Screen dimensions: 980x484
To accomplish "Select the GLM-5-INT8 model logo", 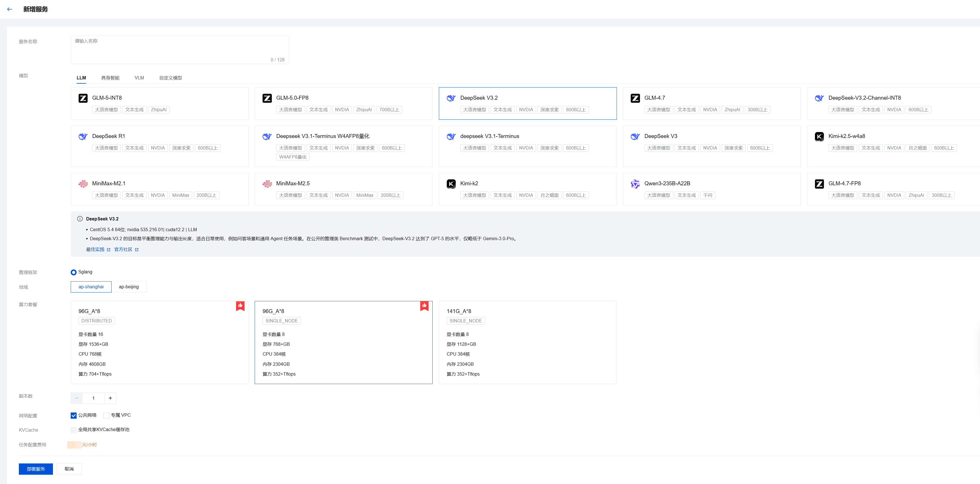I will coord(83,98).
